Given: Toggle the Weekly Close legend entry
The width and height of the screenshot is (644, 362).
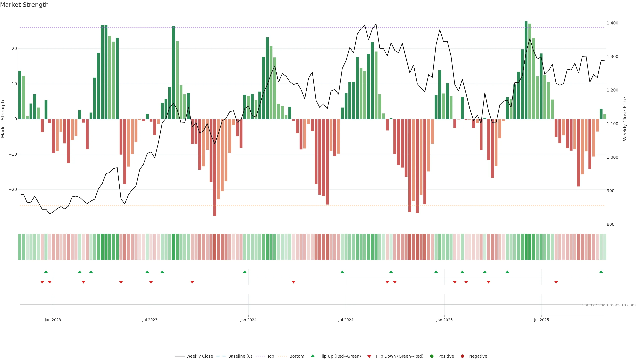Looking at the screenshot, I should point(199,356).
